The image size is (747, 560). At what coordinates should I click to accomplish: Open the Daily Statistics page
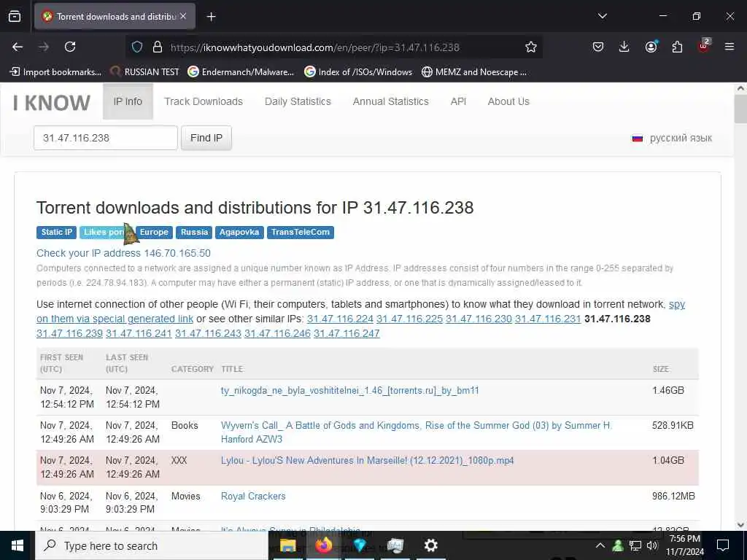298,101
